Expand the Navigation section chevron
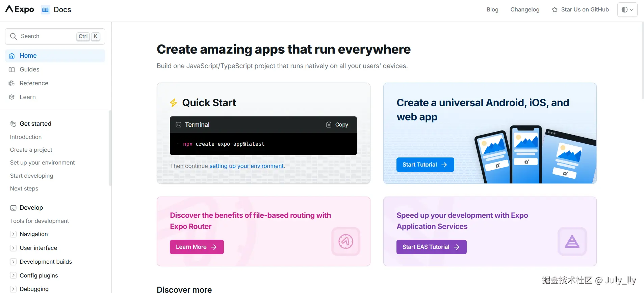Image resolution: width=644 pixels, height=293 pixels. pos(13,234)
